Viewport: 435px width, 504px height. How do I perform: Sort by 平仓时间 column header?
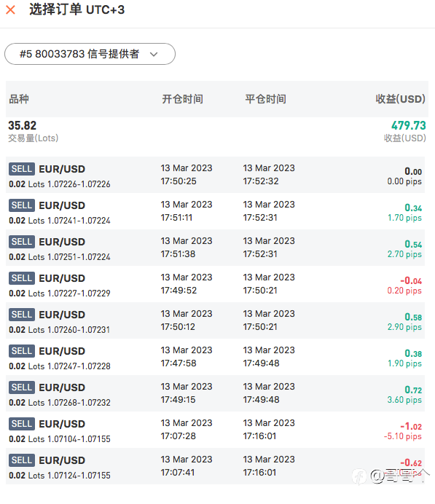[265, 99]
